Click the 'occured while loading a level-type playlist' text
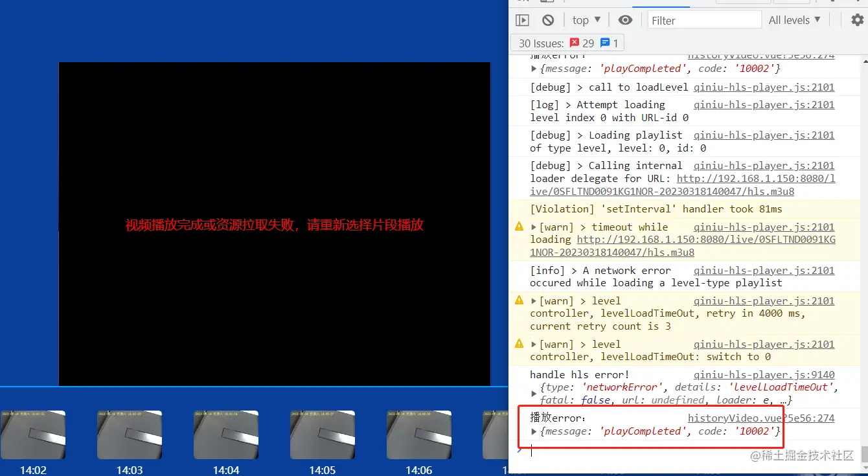Viewport: 868px width, 476px height. tap(656, 283)
